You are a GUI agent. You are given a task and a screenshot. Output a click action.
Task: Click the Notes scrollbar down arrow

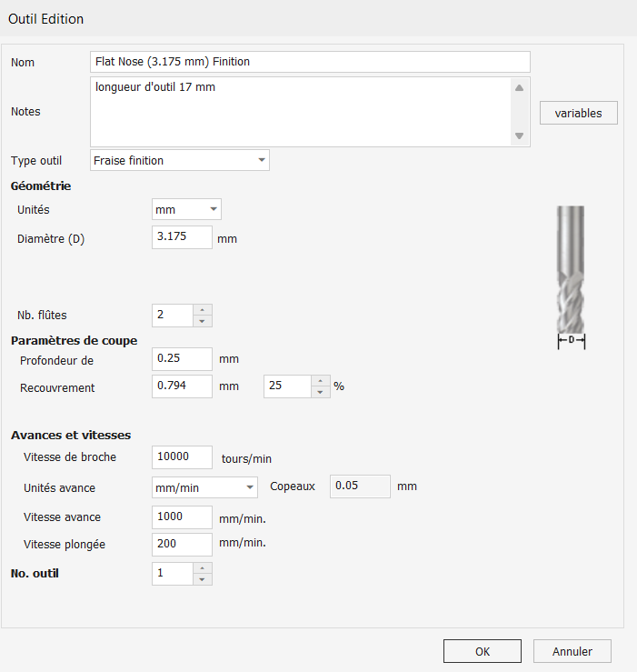point(519,135)
